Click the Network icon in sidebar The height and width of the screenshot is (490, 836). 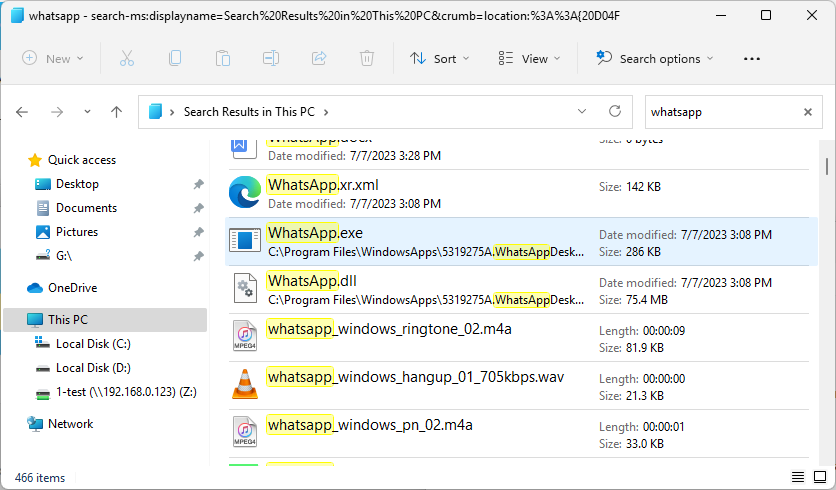(x=35, y=424)
